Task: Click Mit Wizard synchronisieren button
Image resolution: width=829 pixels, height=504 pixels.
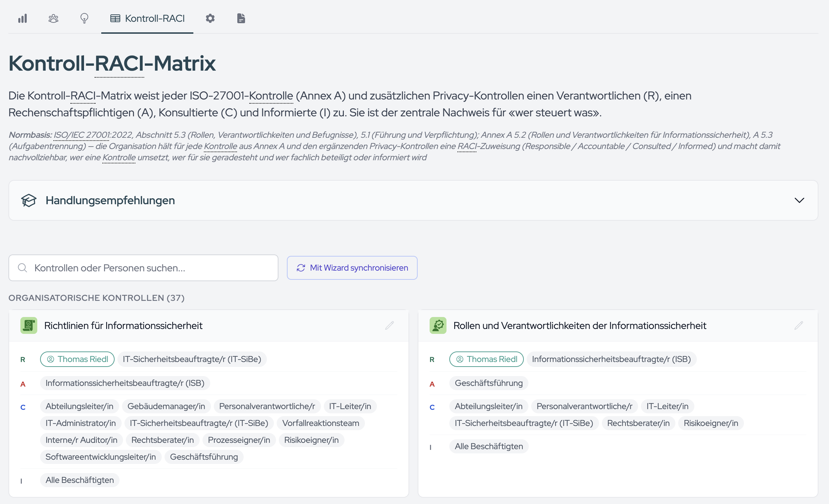Action: click(x=352, y=268)
